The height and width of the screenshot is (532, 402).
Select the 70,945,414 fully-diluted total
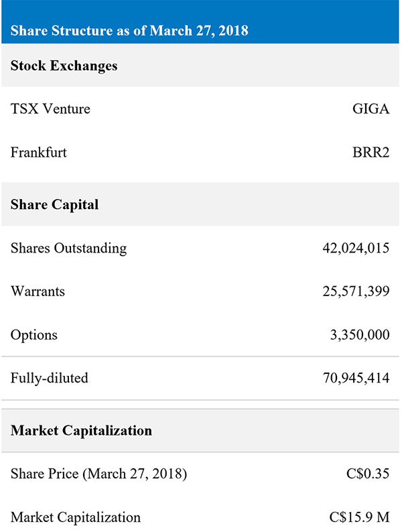tap(356, 378)
